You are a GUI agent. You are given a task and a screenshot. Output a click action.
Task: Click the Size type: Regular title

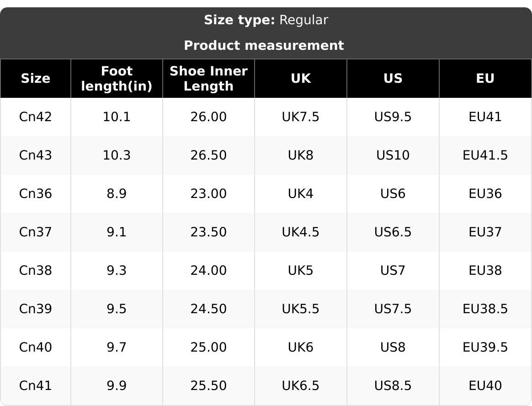point(266,20)
